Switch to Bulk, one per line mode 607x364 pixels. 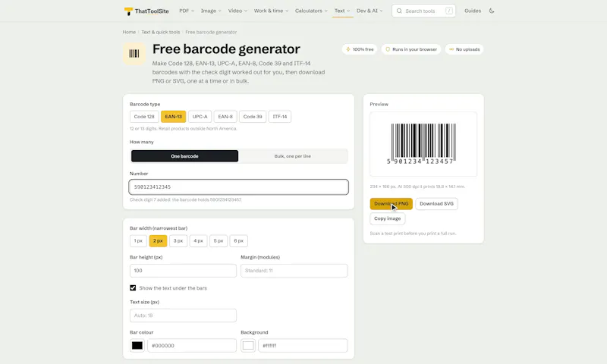pyautogui.click(x=293, y=156)
